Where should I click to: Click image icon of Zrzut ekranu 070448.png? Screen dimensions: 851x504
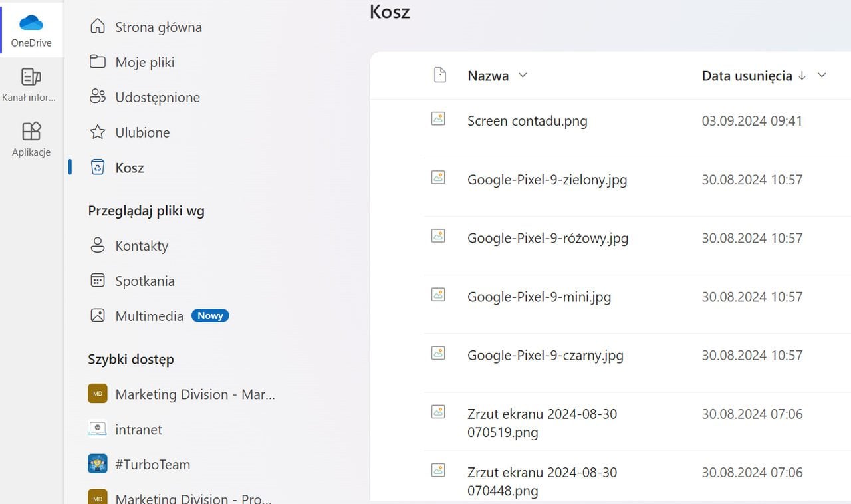click(x=438, y=469)
